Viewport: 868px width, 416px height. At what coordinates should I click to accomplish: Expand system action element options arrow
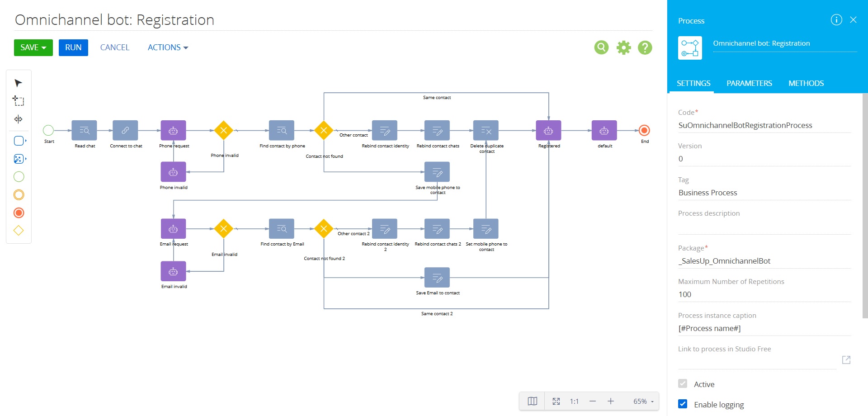(26, 159)
